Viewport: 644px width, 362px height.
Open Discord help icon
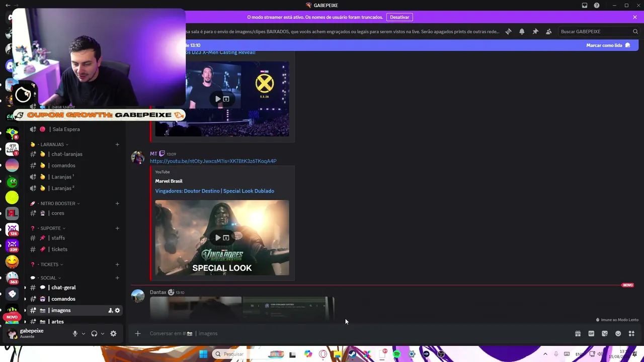pos(597,6)
